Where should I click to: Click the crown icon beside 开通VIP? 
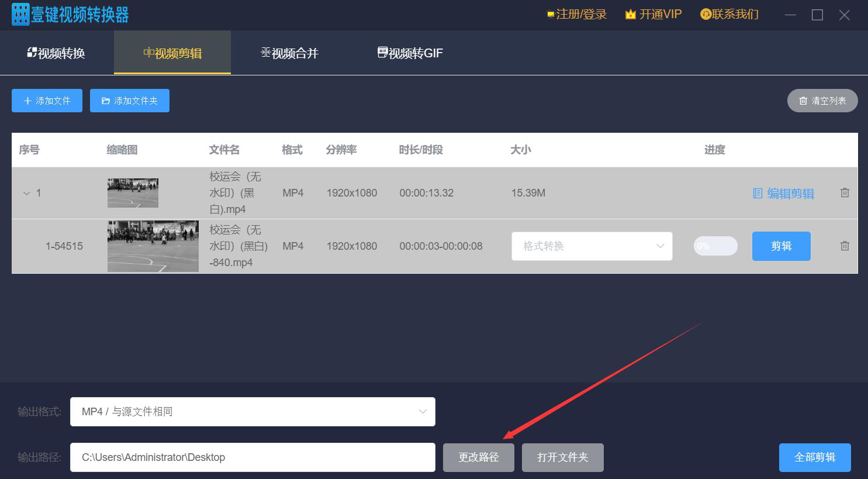click(630, 15)
